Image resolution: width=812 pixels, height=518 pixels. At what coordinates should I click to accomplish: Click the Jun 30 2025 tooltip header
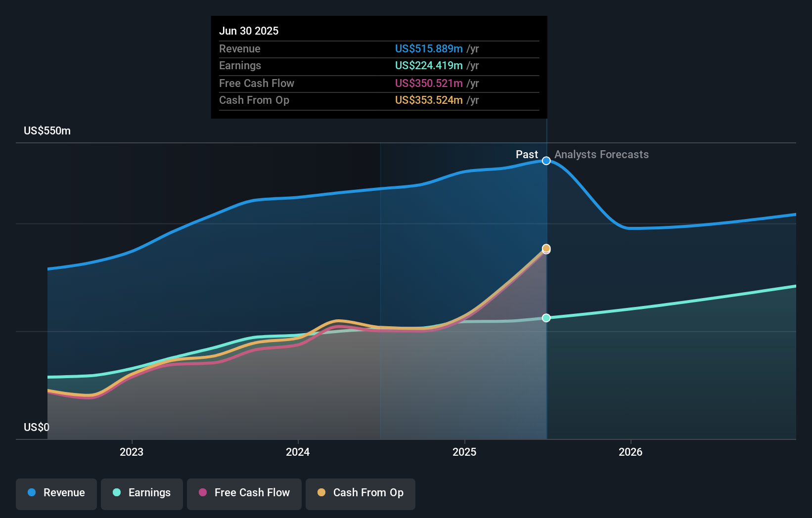[249, 31]
